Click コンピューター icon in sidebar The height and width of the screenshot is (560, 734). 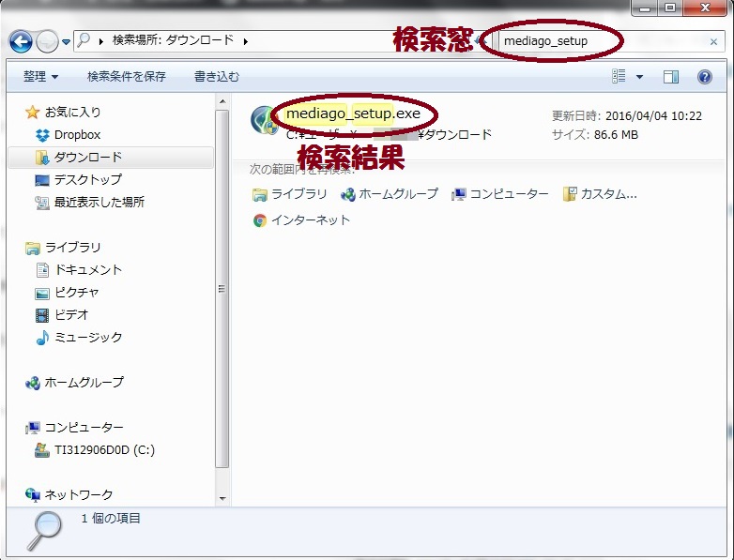pyautogui.click(x=32, y=428)
